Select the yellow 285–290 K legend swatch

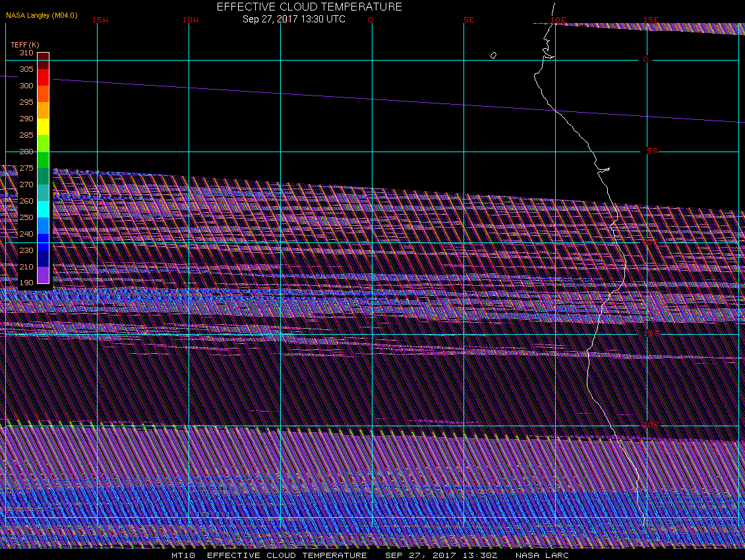44,126
